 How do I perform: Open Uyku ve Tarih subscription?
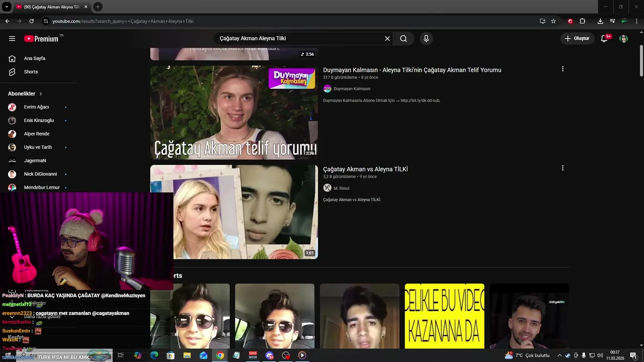pyautogui.click(x=39, y=147)
